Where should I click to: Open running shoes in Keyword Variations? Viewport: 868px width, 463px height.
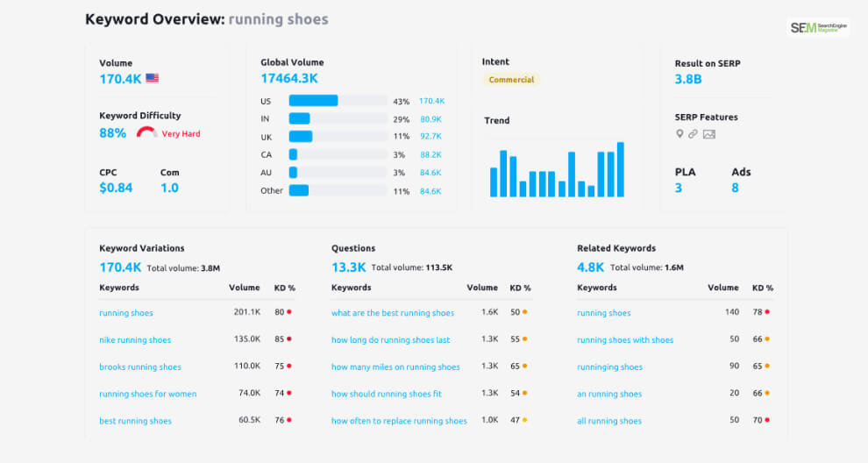pos(126,313)
